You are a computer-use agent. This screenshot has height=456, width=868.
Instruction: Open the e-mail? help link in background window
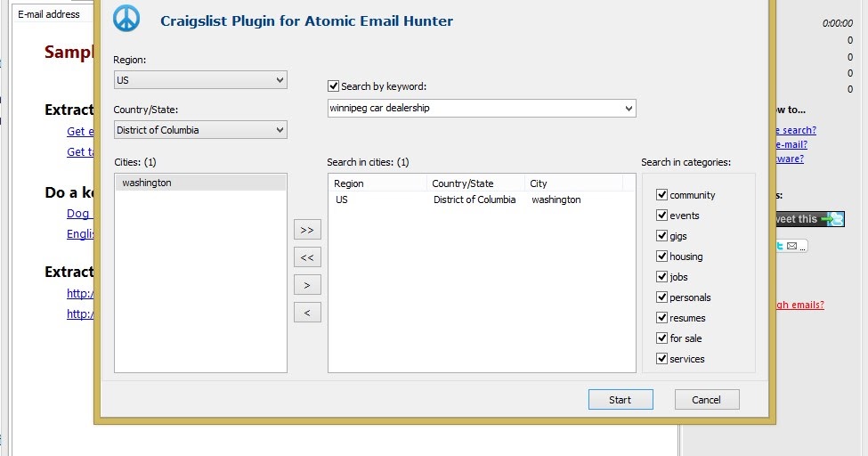tap(791, 144)
